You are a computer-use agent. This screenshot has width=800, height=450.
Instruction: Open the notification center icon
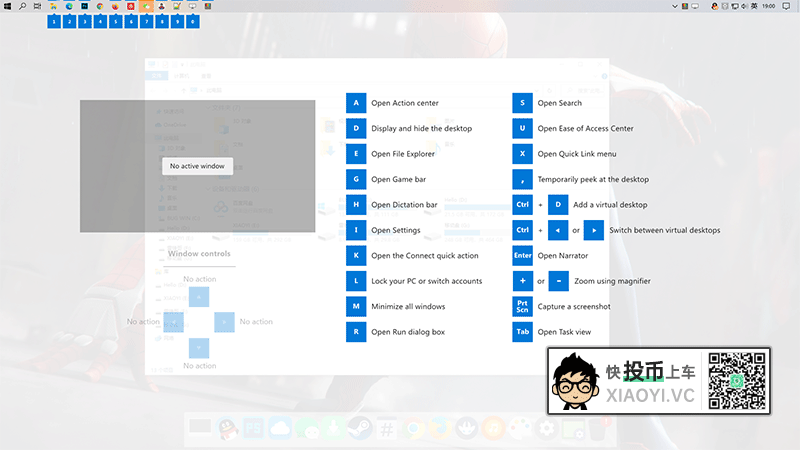pos(786,6)
